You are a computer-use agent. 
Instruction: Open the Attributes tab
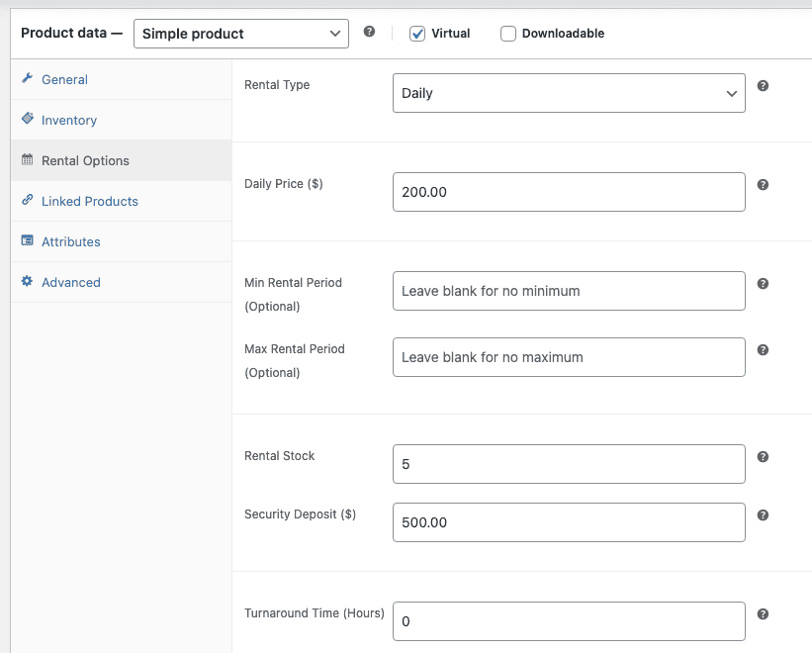[70, 241]
